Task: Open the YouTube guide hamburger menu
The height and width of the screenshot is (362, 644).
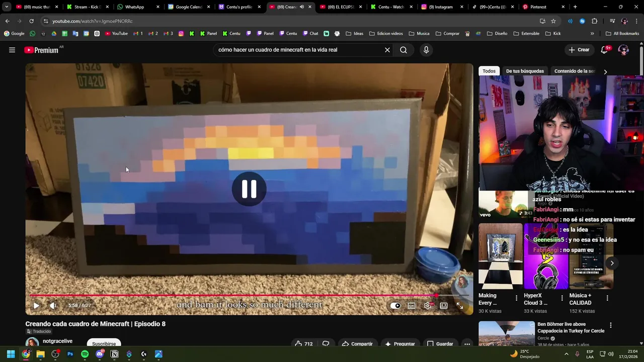Action: [x=12, y=50]
